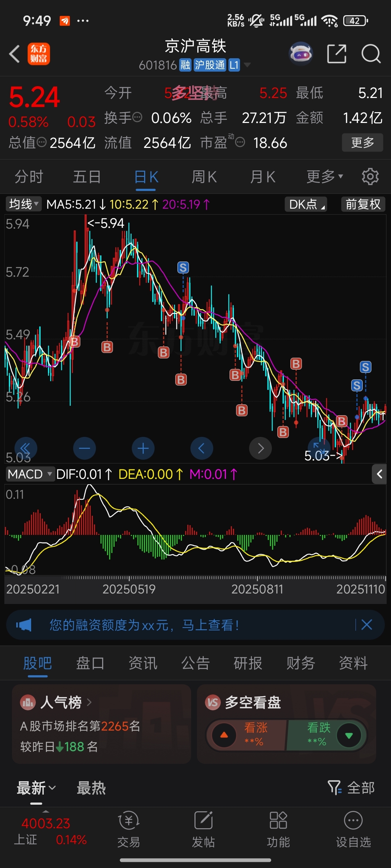
Task: Open 多空看盘 card title
Action: (253, 702)
